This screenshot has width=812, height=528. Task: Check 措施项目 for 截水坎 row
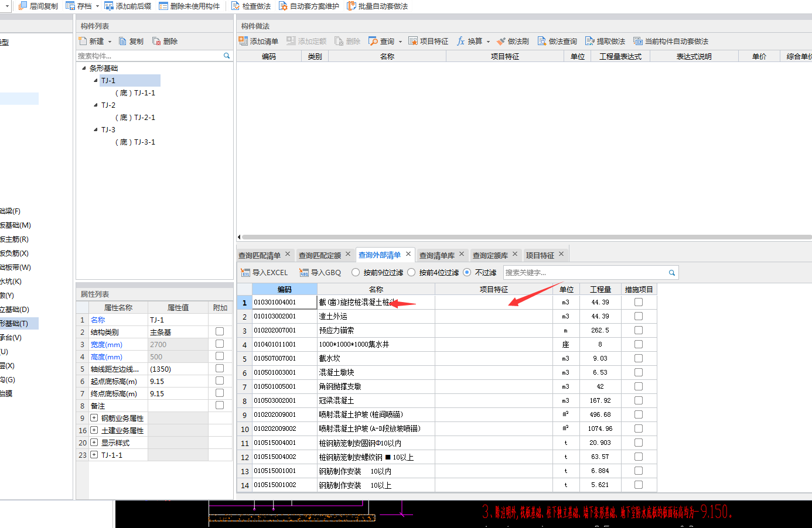pyautogui.click(x=639, y=358)
